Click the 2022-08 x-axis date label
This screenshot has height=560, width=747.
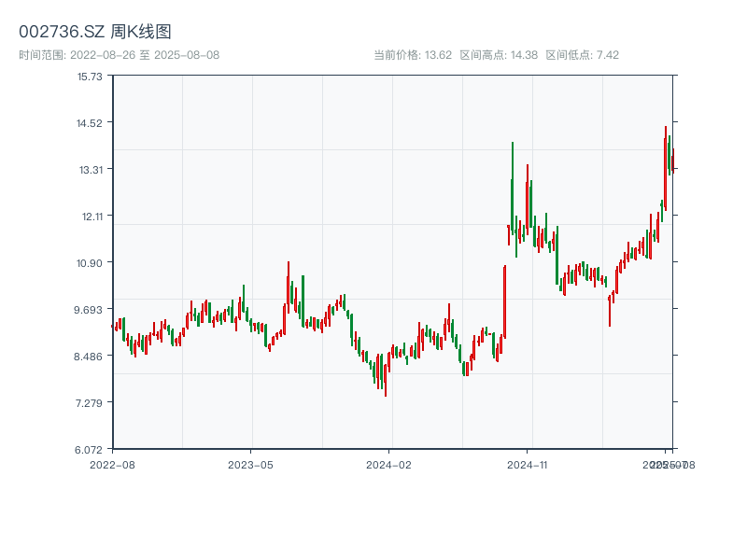tap(112, 464)
